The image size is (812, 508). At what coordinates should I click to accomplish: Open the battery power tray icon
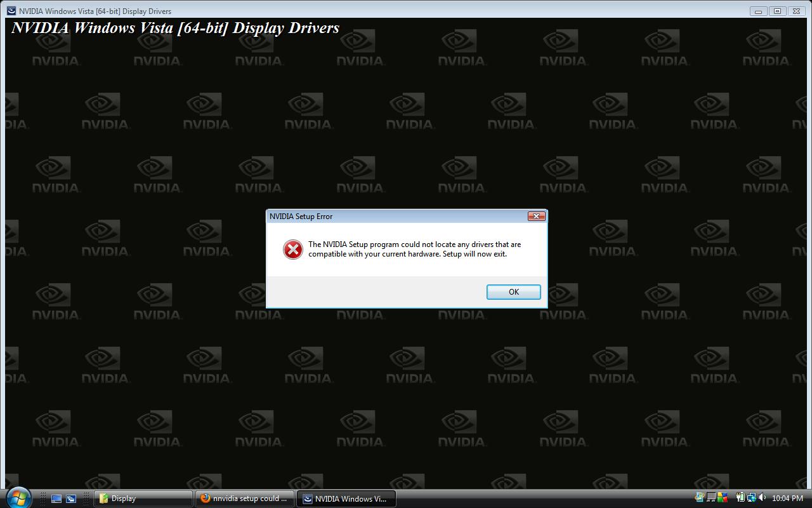pyautogui.click(x=740, y=497)
